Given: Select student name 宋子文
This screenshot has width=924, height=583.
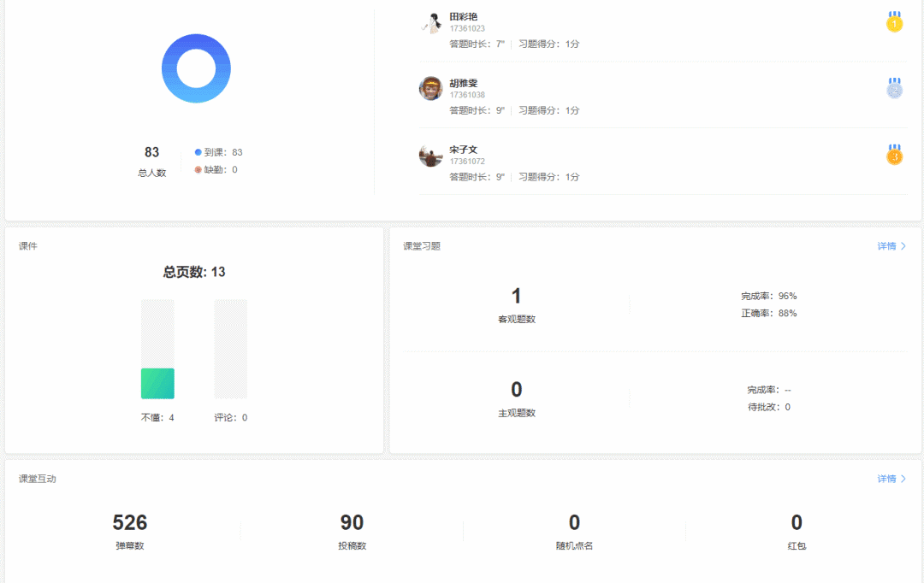Looking at the screenshot, I should (463, 150).
